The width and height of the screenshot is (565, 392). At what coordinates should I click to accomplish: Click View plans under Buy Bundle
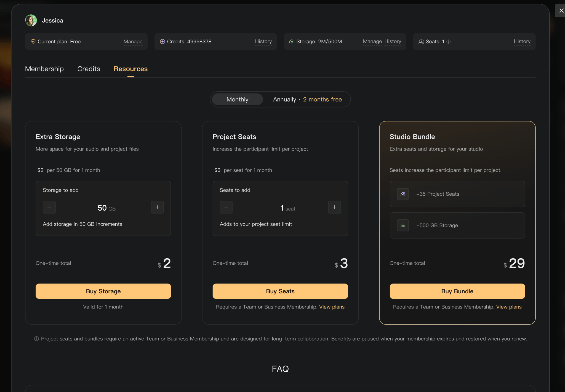point(509,307)
